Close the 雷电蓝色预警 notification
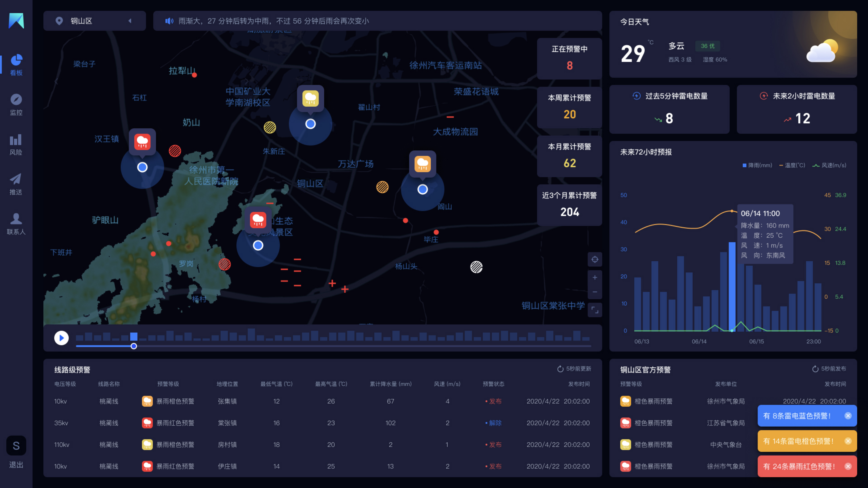This screenshot has width=868, height=488. point(848,416)
